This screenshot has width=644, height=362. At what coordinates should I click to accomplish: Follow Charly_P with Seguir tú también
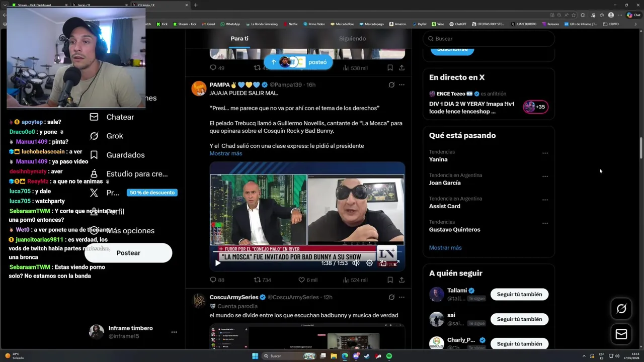519,344
